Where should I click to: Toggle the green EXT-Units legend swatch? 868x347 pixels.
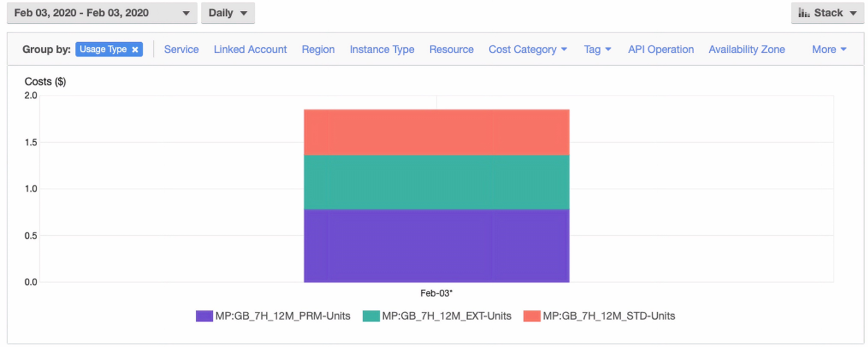click(x=371, y=316)
